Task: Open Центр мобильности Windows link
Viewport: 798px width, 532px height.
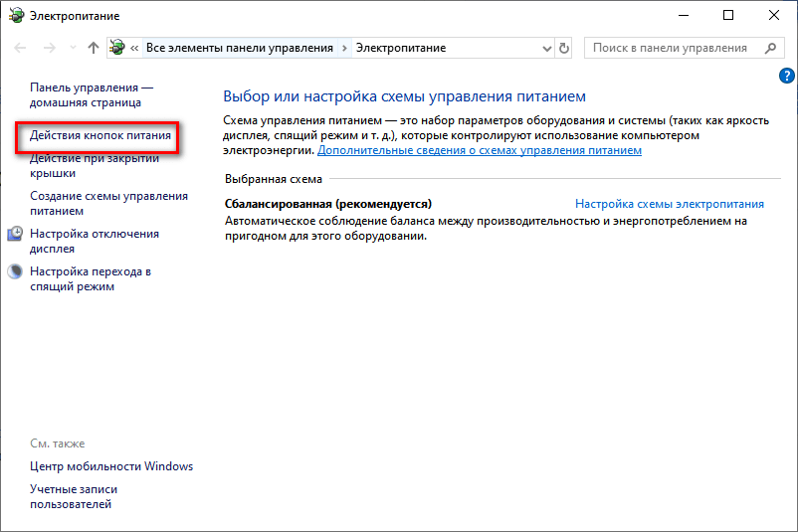Action: pyautogui.click(x=111, y=466)
